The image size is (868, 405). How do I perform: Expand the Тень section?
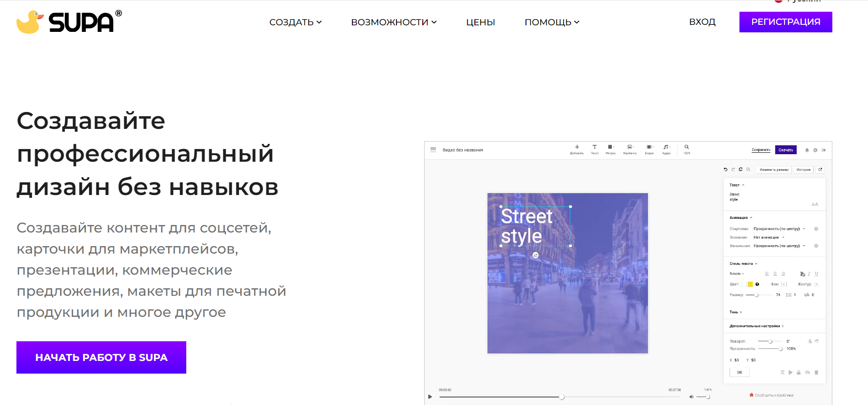[x=736, y=312]
